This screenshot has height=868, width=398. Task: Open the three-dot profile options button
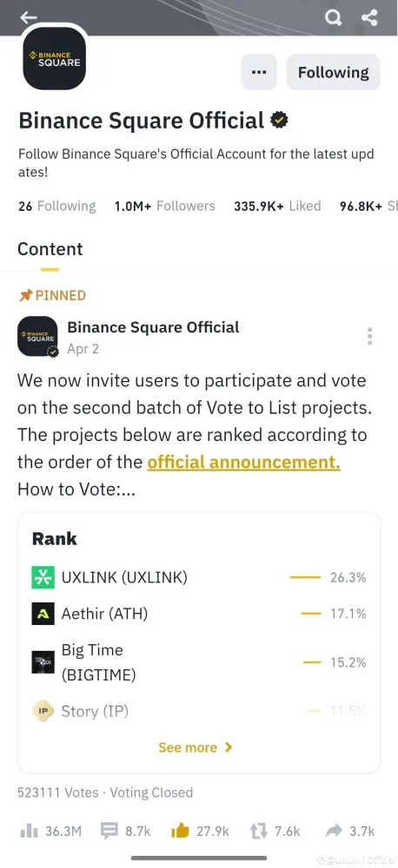coord(258,72)
